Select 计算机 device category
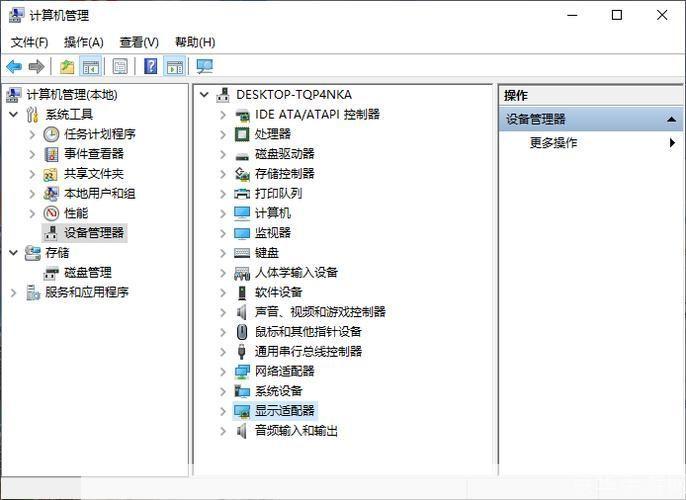Image resolution: width=686 pixels, height=500 pixels. pyautogui.click(x=273, y=213)
